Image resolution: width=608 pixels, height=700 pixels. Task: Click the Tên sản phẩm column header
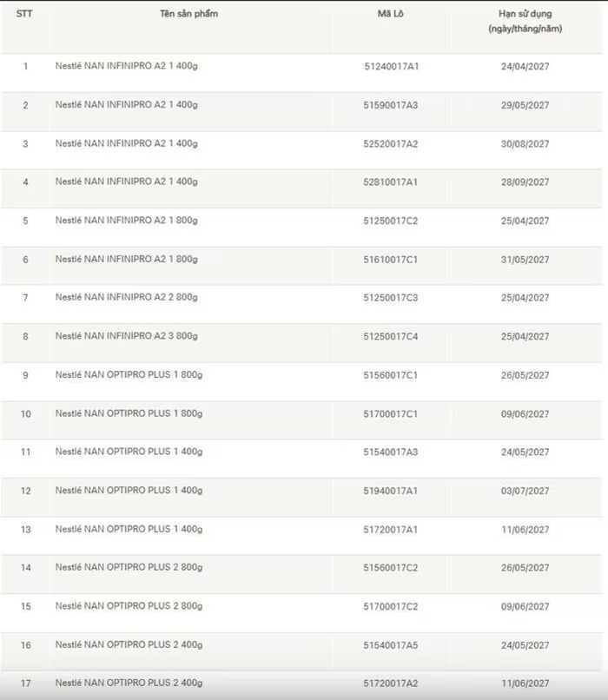pos(188,14)
